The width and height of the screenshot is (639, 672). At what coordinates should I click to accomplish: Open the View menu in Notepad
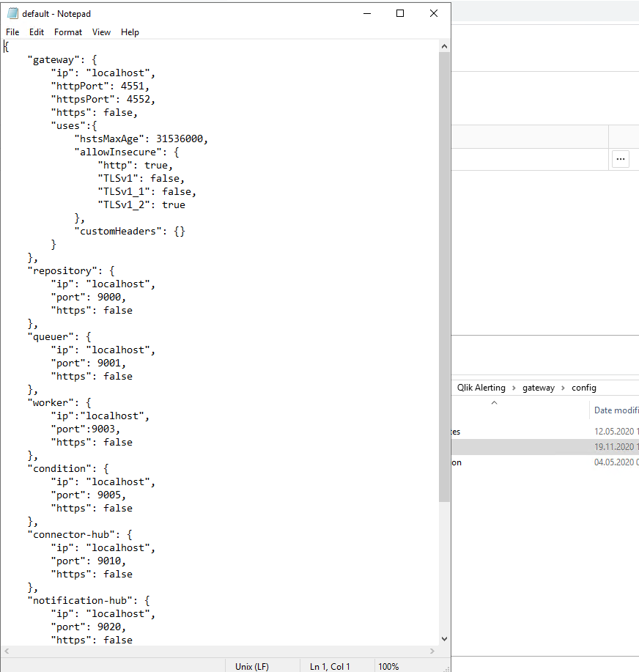101,32
